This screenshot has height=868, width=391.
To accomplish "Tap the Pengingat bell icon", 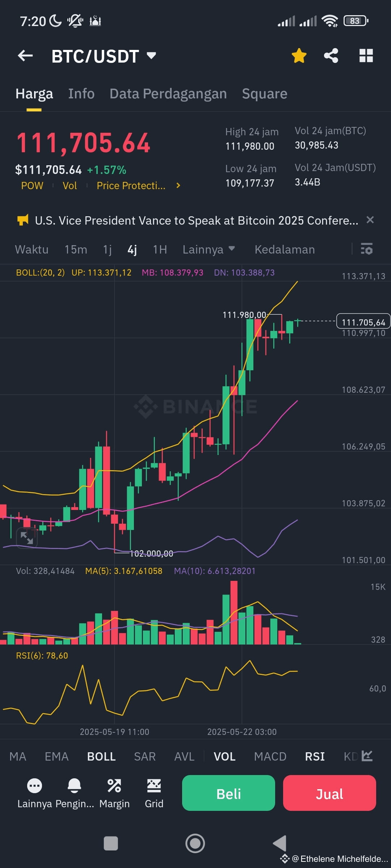I will [x=74, y=786].
